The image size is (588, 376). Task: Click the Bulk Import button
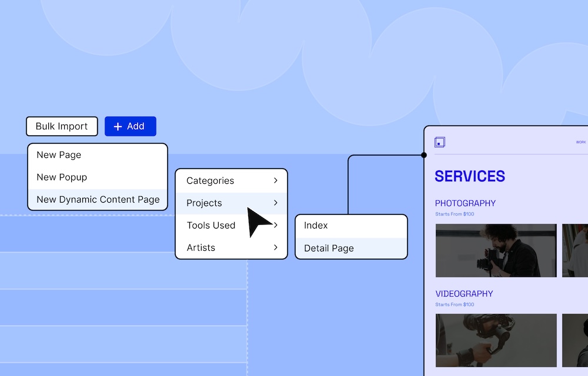[62, 126]
